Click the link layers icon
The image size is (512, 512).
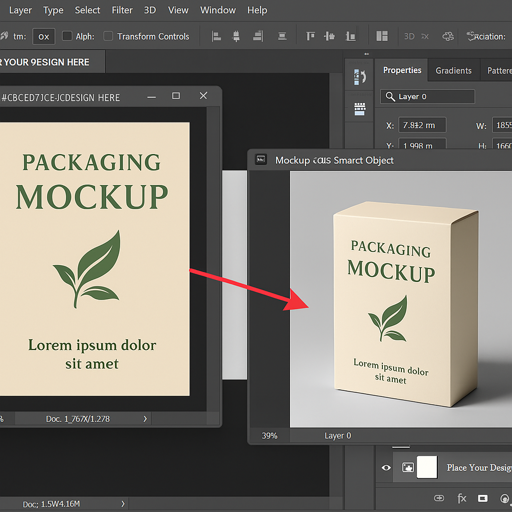click(x=439, y=498)
